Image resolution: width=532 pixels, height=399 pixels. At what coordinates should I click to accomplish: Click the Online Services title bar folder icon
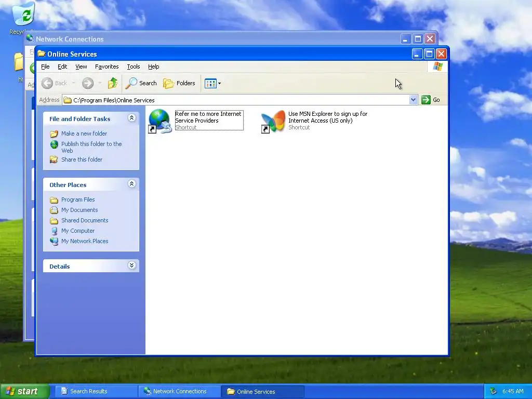click(42, 54)
